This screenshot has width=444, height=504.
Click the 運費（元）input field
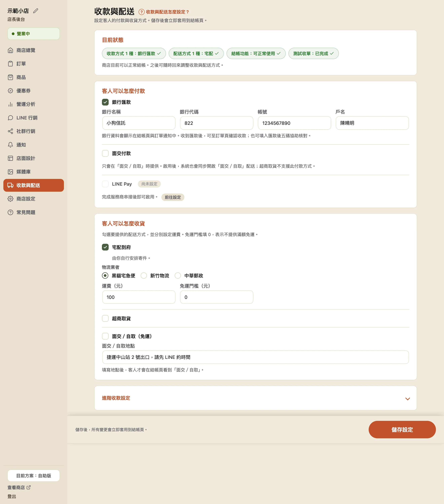[x=139, y=297]
